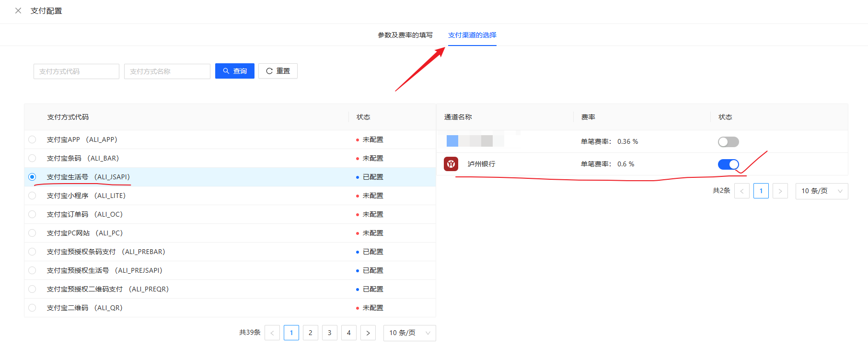
Task: Focus the 支付方式代码 input field
Action: 76,71
